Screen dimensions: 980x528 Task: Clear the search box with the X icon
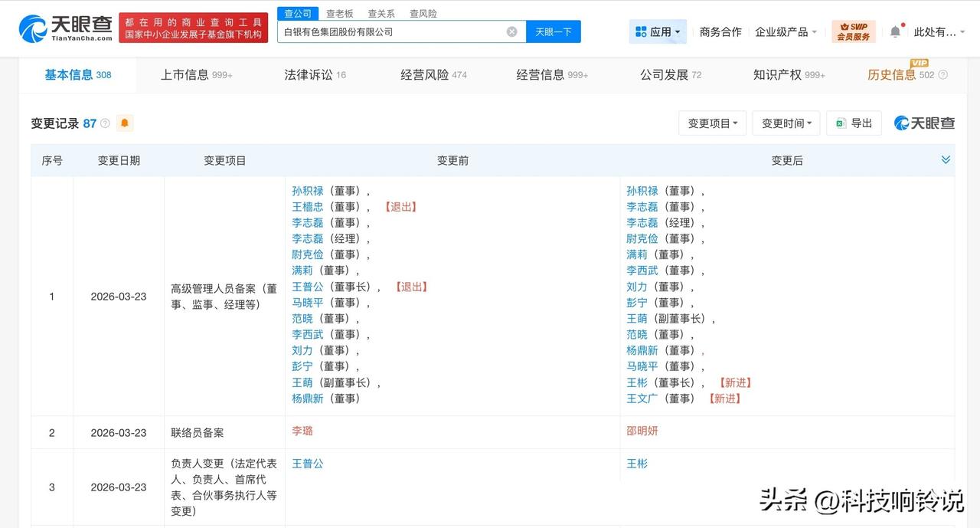pos(511,32)
